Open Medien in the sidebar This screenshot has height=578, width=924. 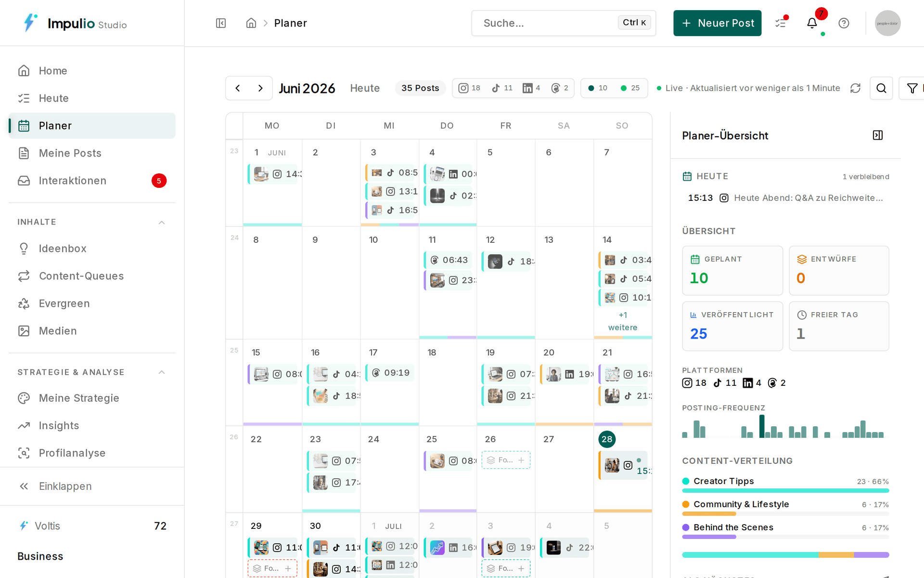(92, 331)
